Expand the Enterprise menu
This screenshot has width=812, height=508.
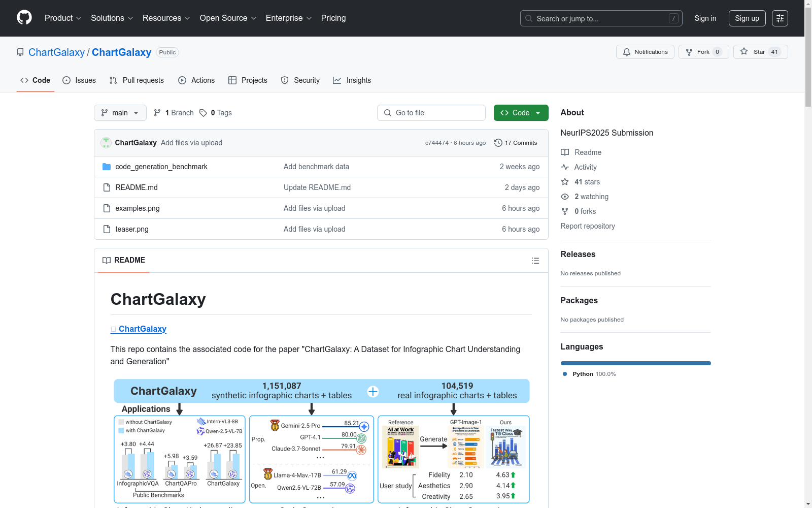tap(289, 18)
